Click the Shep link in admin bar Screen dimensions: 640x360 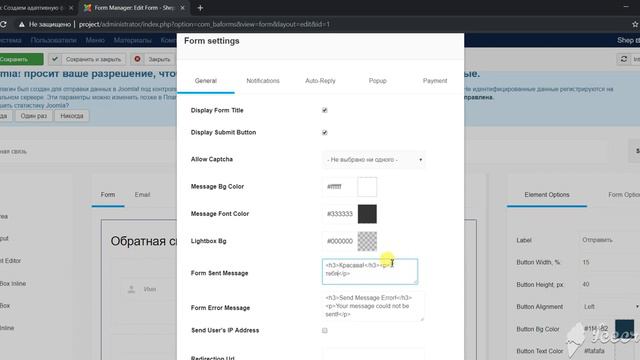pos(628,40)
